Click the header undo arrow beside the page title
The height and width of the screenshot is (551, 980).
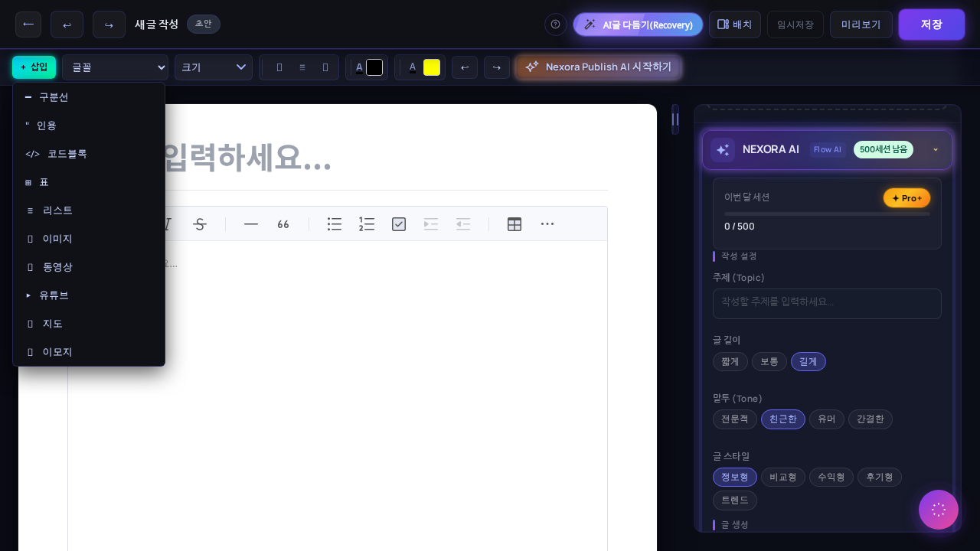pyautogui.click(x=67, y=24)
